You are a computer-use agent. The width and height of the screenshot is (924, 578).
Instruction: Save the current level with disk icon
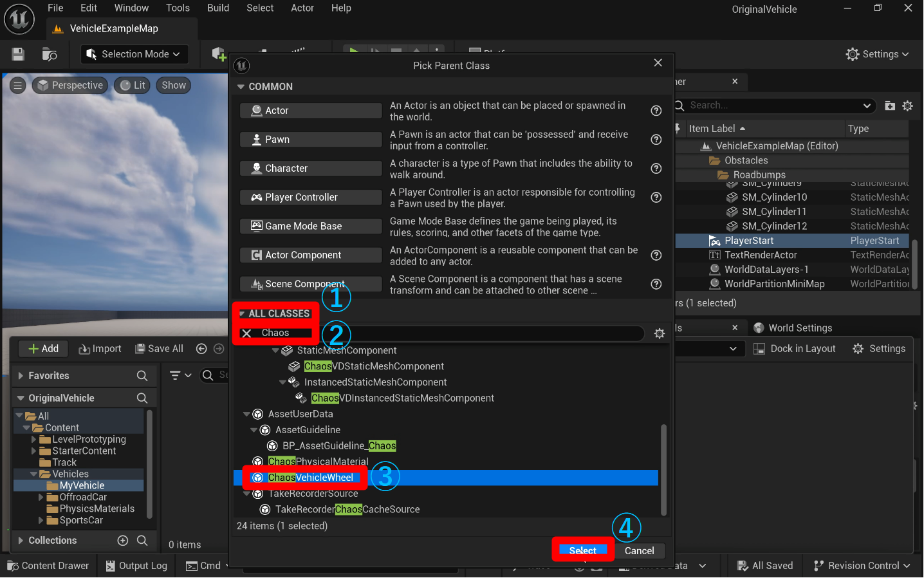[x=18, y=54]
